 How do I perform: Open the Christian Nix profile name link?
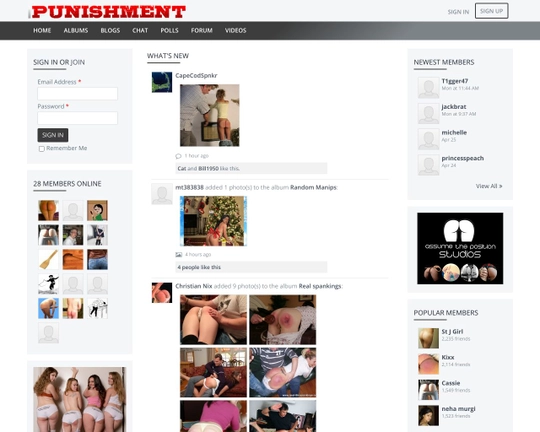[194, 286]
